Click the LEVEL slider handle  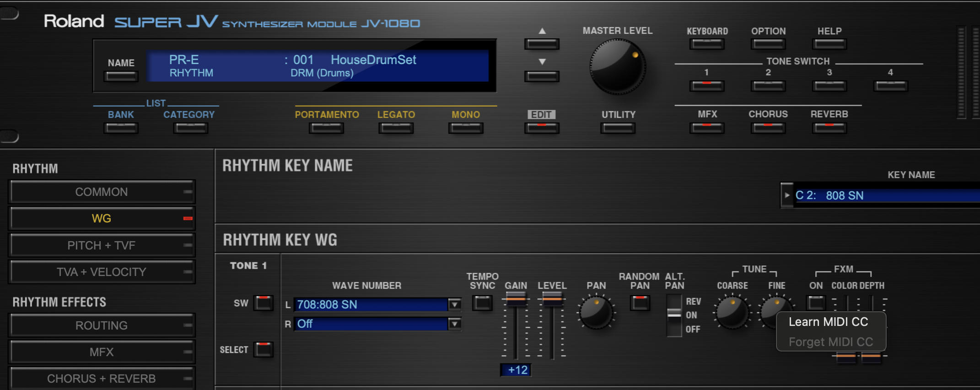tap(552, 299)
